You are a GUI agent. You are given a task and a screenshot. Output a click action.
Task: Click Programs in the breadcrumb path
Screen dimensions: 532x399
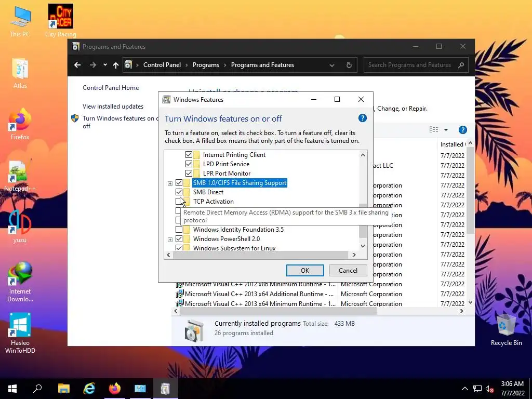pos(206,65)
